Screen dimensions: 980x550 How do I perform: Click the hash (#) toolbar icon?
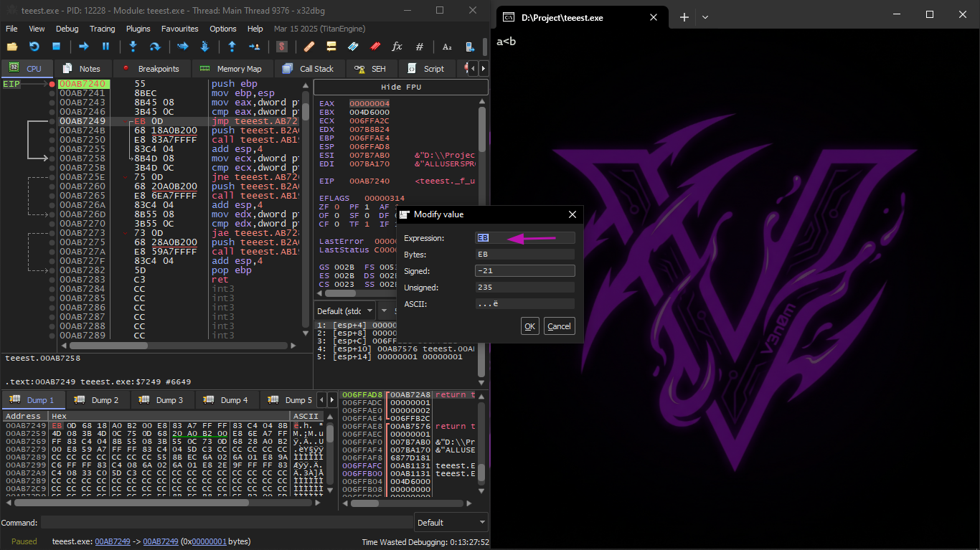click(420, 47)
